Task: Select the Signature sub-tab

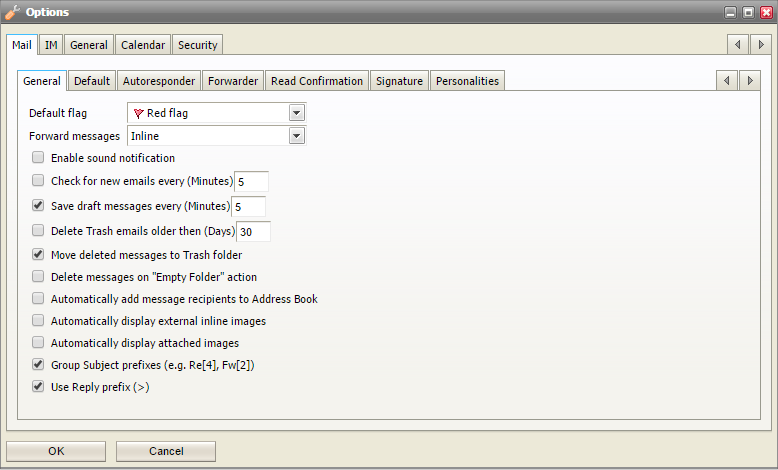Action: point(399,81)
